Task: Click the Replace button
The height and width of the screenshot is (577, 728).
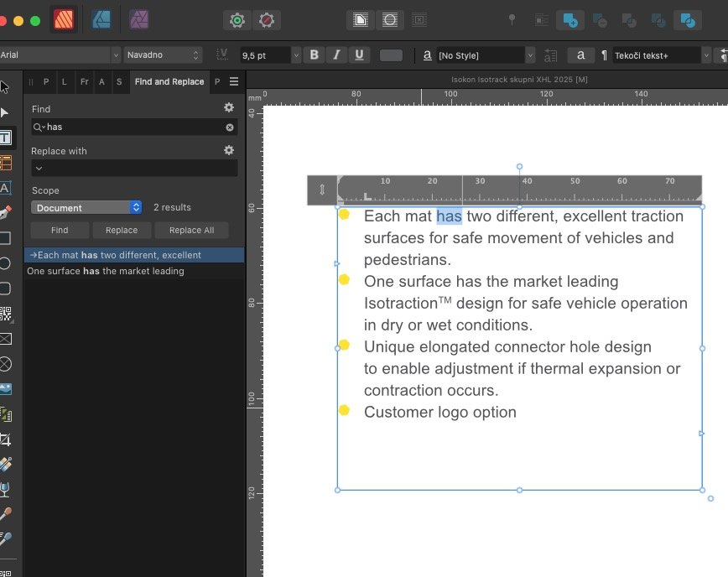Action: 122,230
